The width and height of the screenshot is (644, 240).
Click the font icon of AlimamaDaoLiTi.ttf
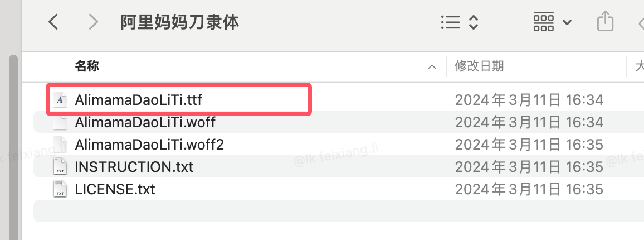pos(60,99)
